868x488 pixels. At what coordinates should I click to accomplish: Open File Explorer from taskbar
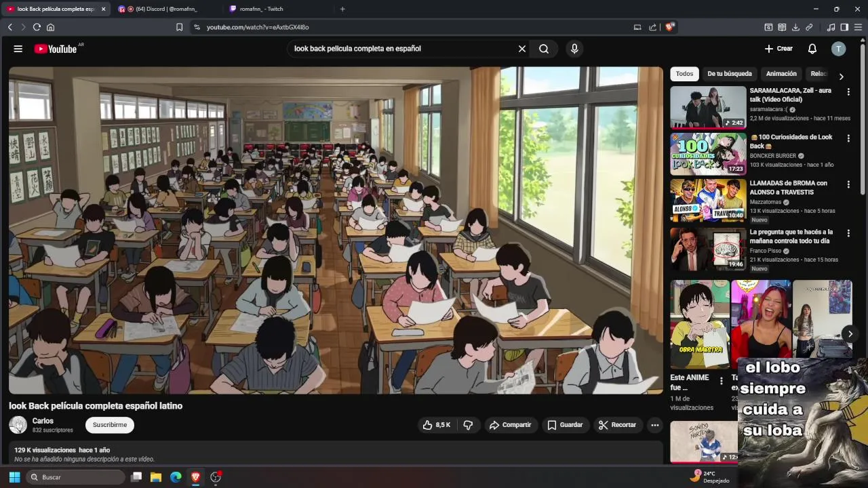(156, 477)
